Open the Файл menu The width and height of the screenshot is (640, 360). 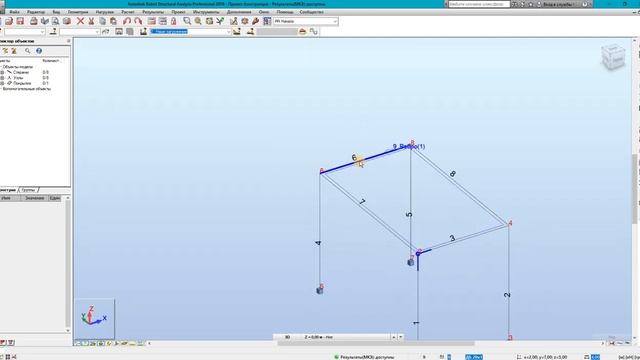click(14, 12)
